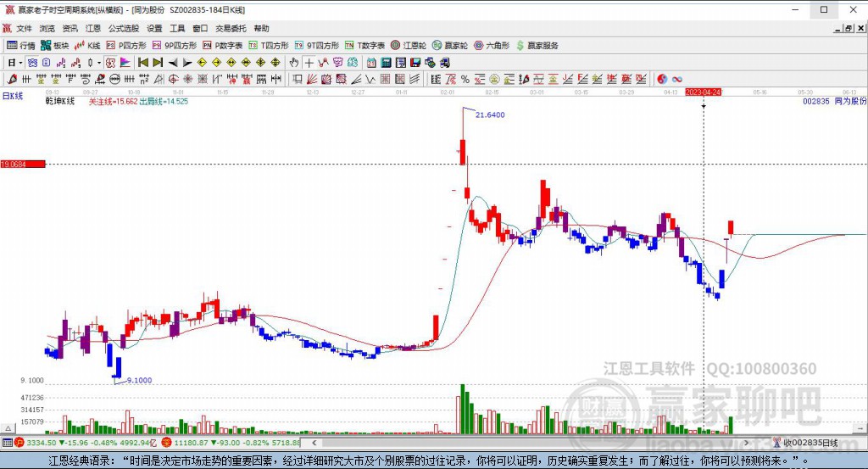868x469 pixels.
Task: Open the 行情 market quotes view
Action: coord(21,46)
